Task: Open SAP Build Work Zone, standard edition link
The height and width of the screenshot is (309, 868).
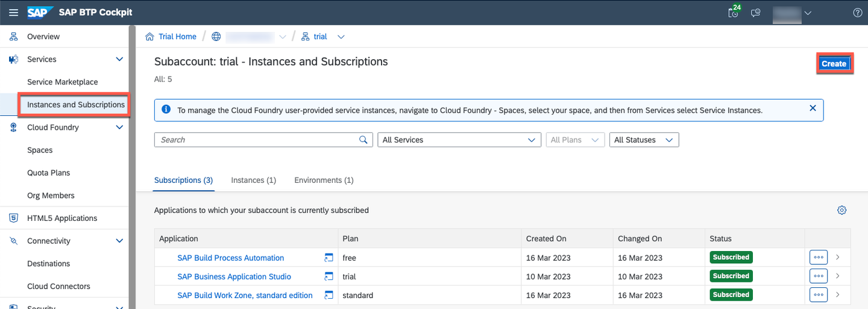Action: click(245, 295)
